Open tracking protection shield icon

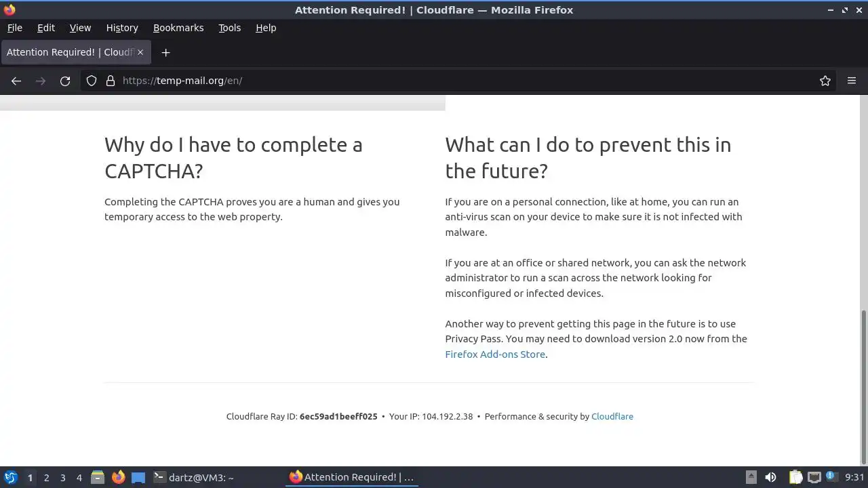pyautogui.click(x=92, y=81)
